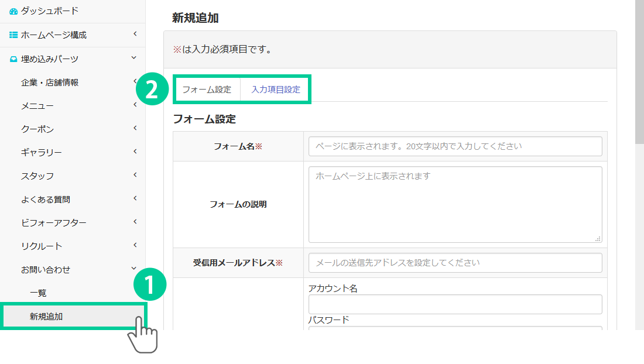Open the 一覧 list link

(x=38, y=293)
